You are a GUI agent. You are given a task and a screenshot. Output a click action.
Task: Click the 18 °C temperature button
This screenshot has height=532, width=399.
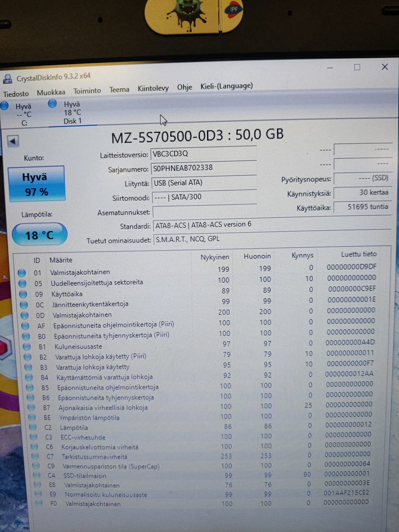[39, 235]
